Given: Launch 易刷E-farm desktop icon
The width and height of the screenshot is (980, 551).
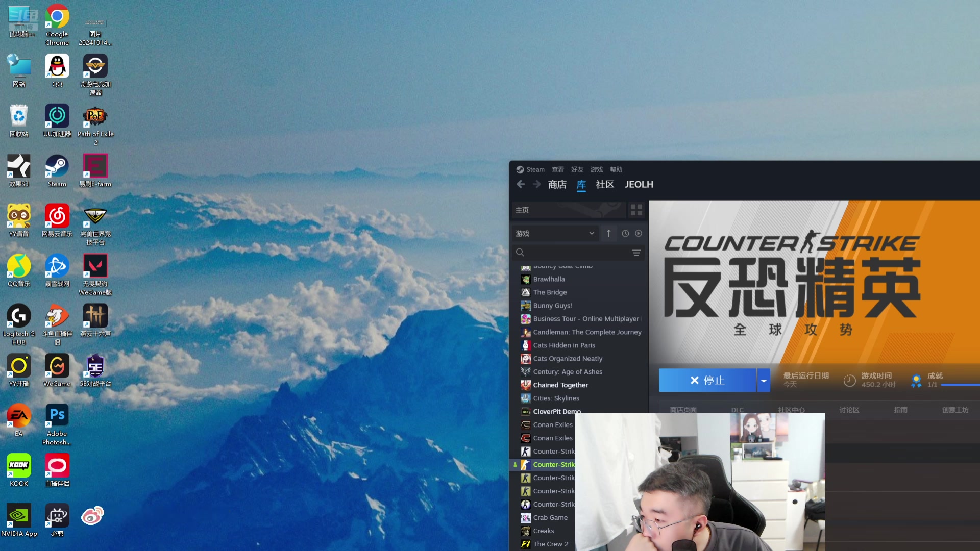Looking at the screenshot, I should click(95, 170).
